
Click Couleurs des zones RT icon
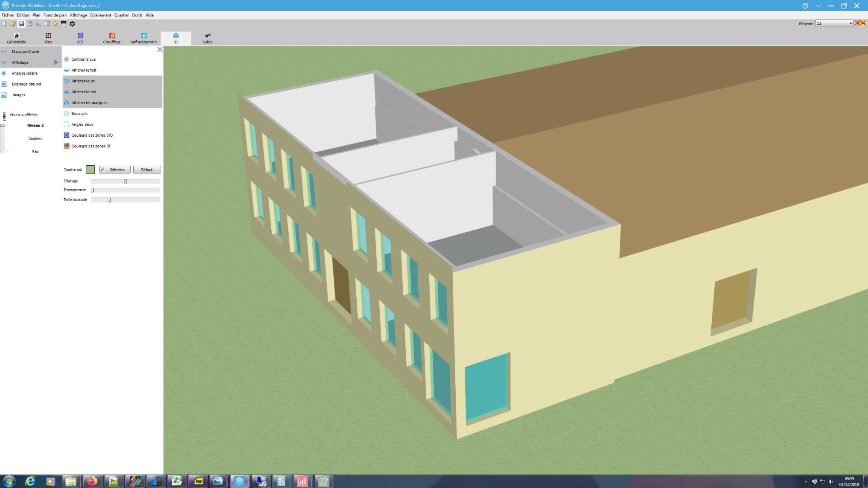pos(66,146)
